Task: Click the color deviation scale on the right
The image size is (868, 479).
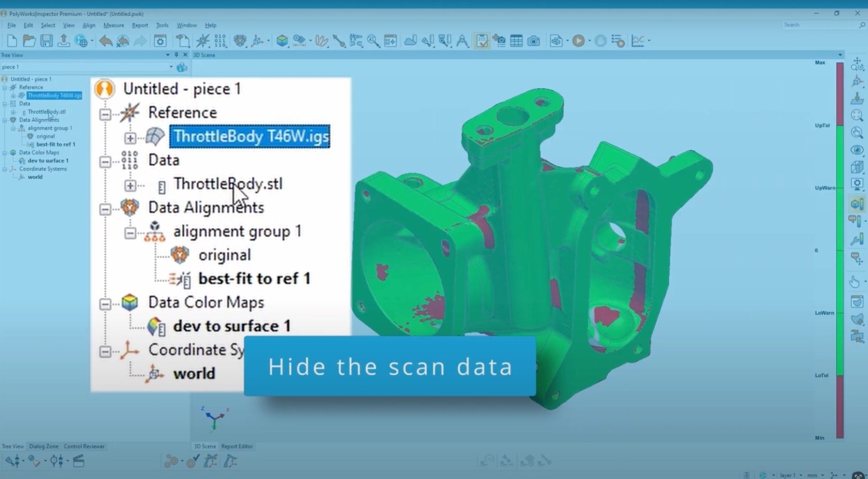Action: coord(840,250)
